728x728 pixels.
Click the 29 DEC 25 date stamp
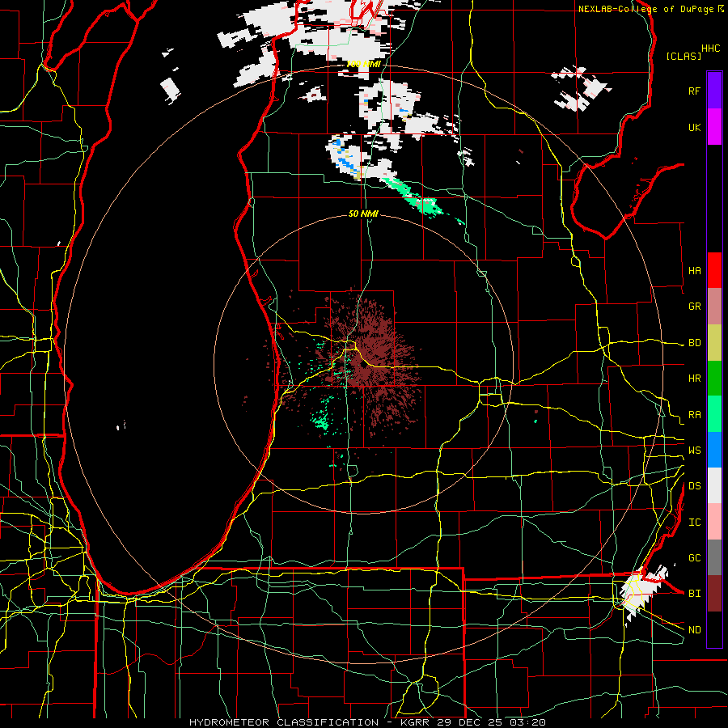pos(470,722)
